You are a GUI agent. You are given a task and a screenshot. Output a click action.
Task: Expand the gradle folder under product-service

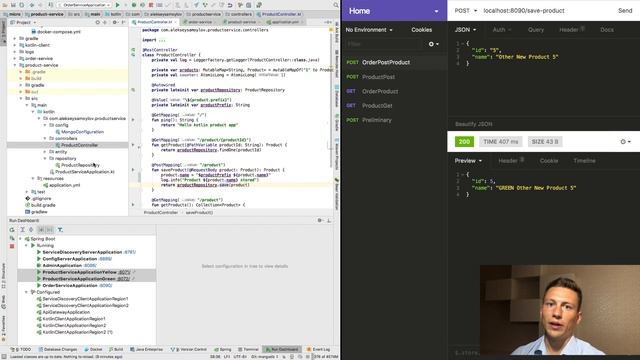pyautogui.click(x=21, y=85)
